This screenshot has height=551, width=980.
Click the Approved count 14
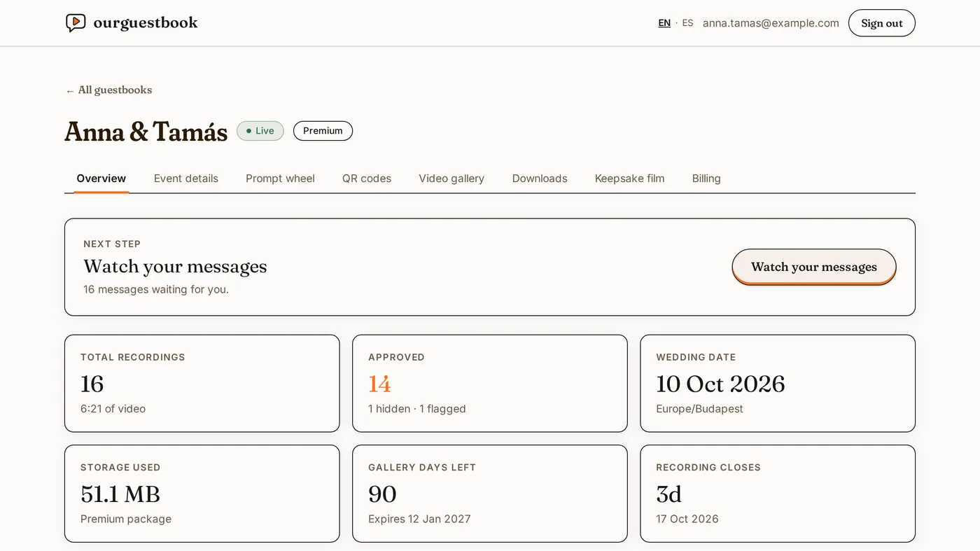tap(380, 384)
